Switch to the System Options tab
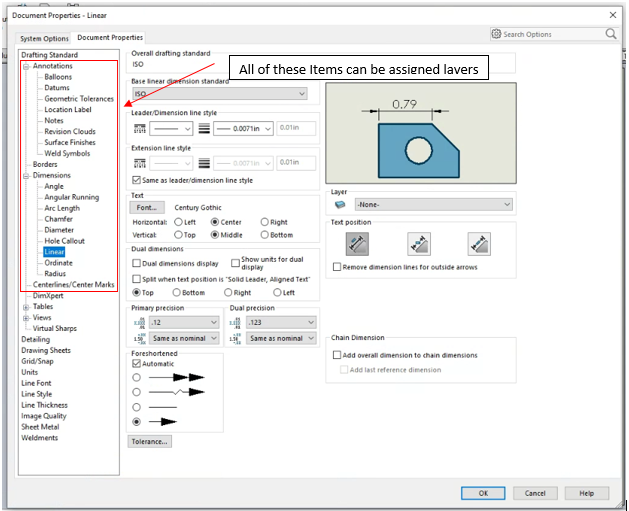This screenshot has height=511, width=629. [x=45, y=38]
